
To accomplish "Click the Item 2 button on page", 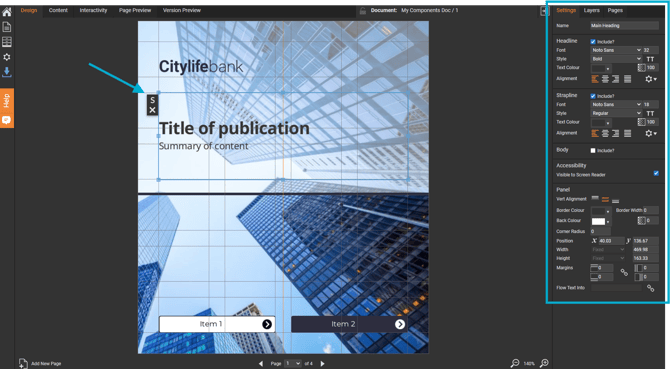I will click(349, 324).
